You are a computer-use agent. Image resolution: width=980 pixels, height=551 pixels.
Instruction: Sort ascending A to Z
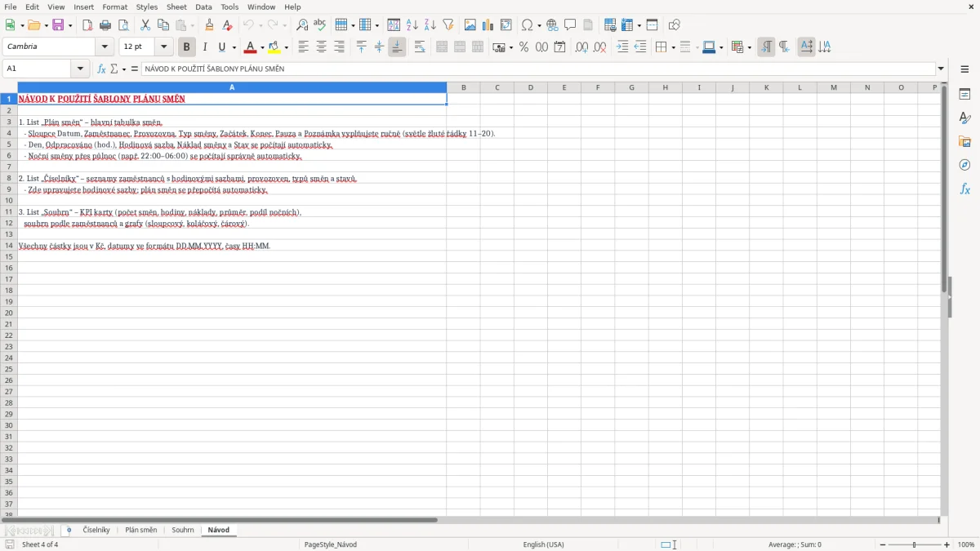(412, 25)
